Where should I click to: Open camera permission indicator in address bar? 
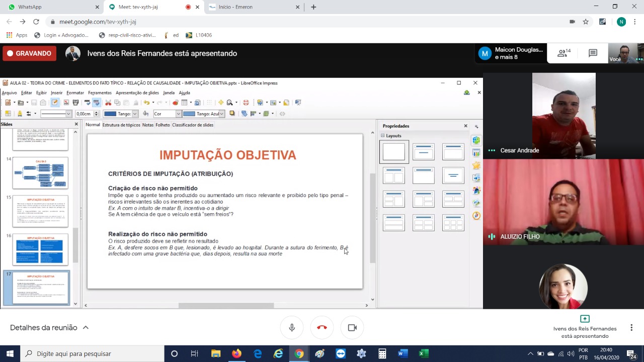572,22
